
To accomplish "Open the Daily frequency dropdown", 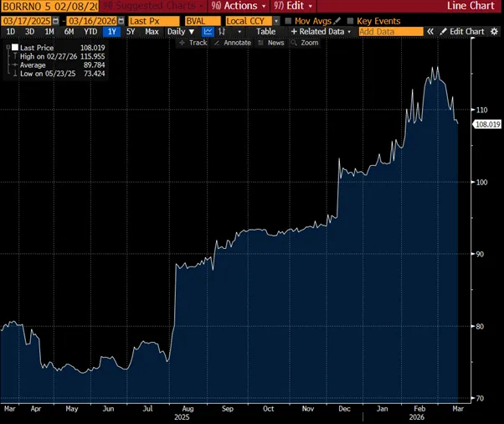I will coord(178,31).
